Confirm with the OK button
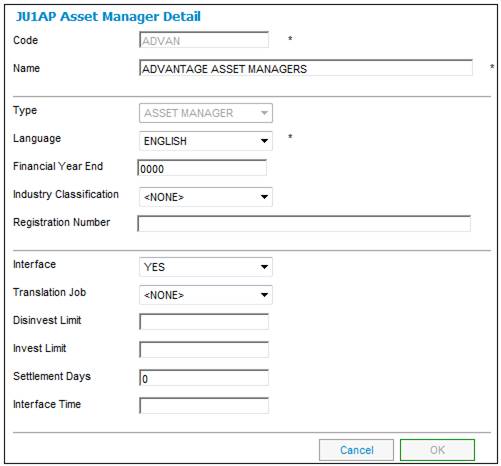 [437, 450]
